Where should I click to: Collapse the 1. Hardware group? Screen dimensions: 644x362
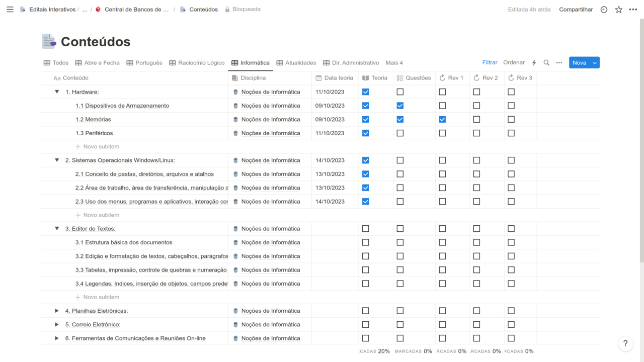point(57,92)
